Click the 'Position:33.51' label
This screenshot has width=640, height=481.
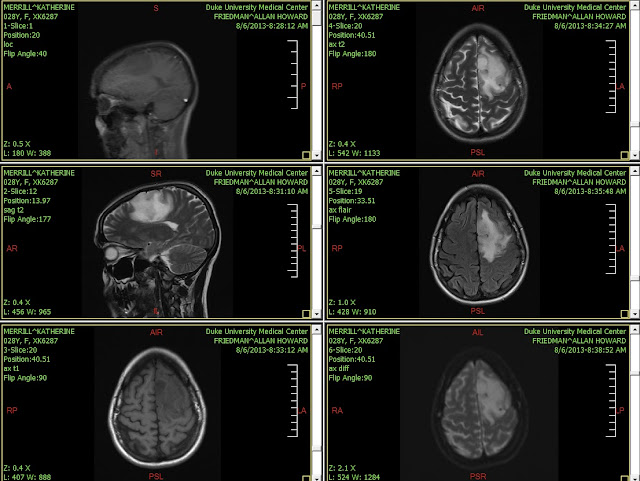pos(352,200)
